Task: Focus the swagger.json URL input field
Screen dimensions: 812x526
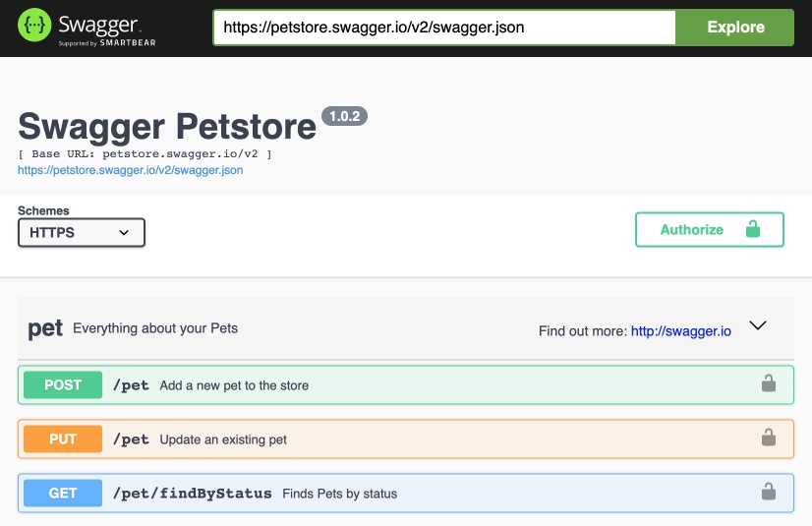Action: 444,27
